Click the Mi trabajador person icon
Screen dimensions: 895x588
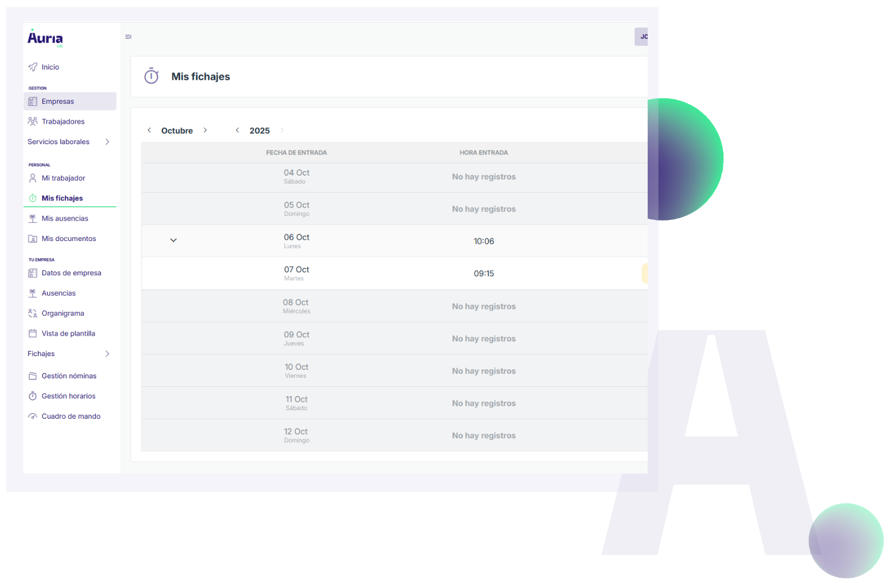coord(32,178)
